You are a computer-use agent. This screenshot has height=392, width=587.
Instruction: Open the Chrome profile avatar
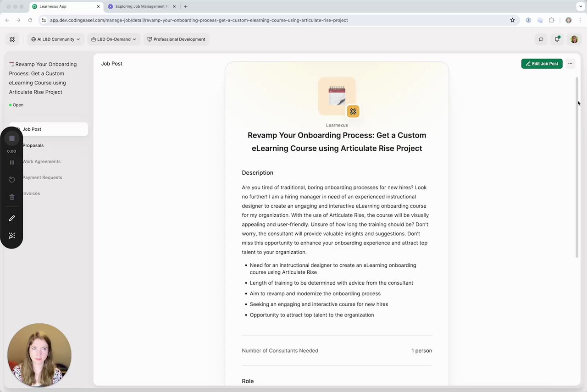tap(569, 20)
